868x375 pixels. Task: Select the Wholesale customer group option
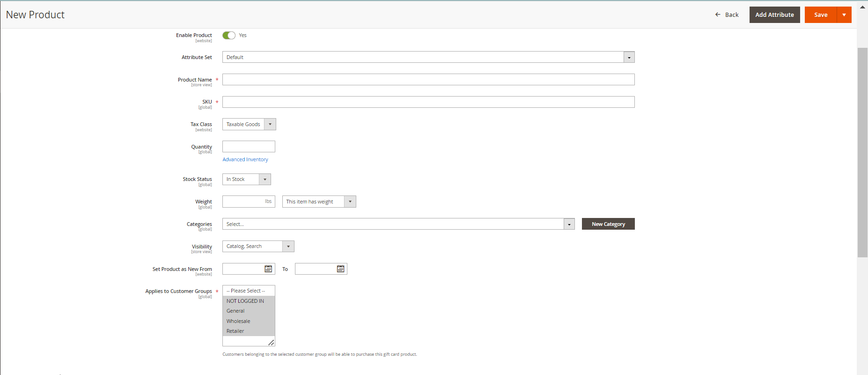click(x=238, y=321)
